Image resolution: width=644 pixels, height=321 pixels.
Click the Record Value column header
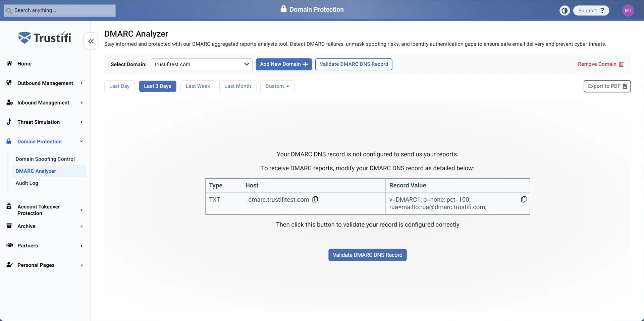[x=458, y=185]
